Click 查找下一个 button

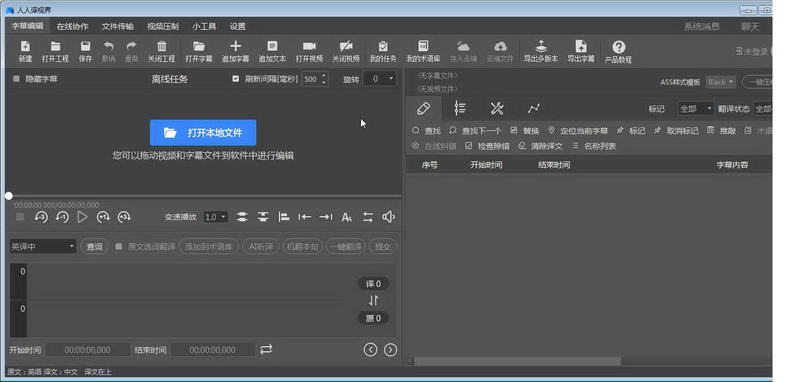coord(476,131)
